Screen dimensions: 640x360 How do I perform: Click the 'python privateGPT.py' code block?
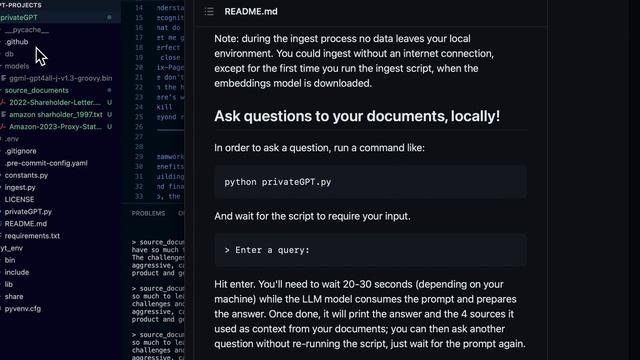click(370, 182)
